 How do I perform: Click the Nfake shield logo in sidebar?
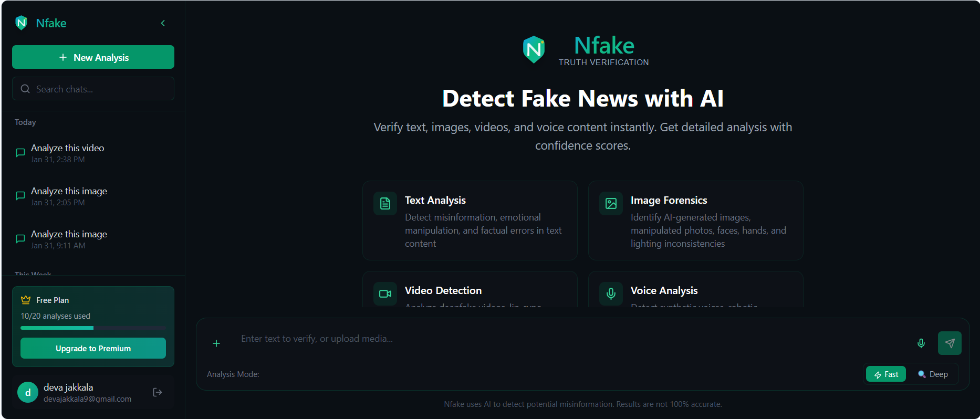21,23
